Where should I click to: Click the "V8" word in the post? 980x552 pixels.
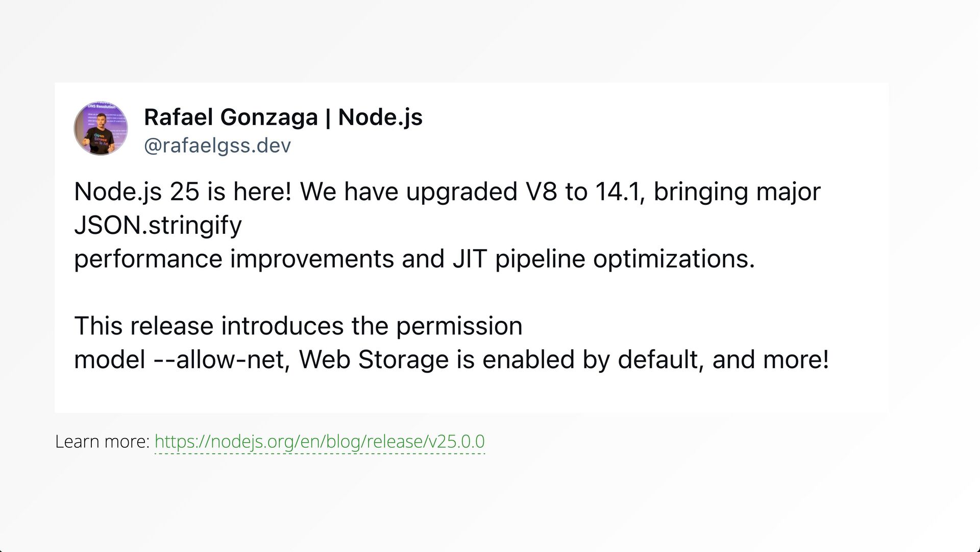541,192
